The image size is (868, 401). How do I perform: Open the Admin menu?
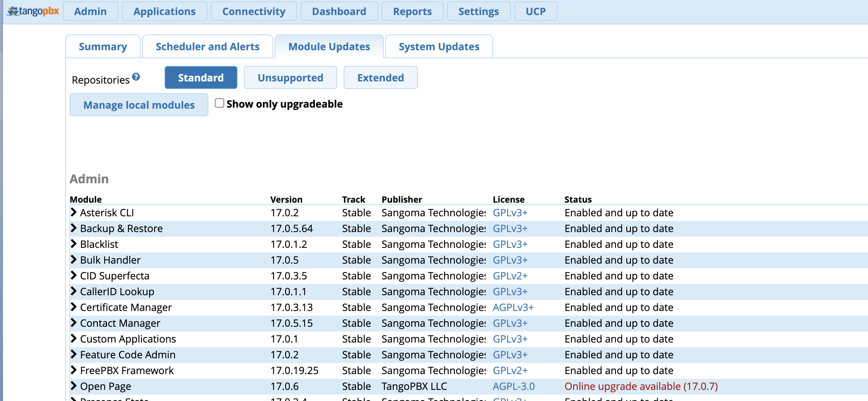click(x=90, y=11)
